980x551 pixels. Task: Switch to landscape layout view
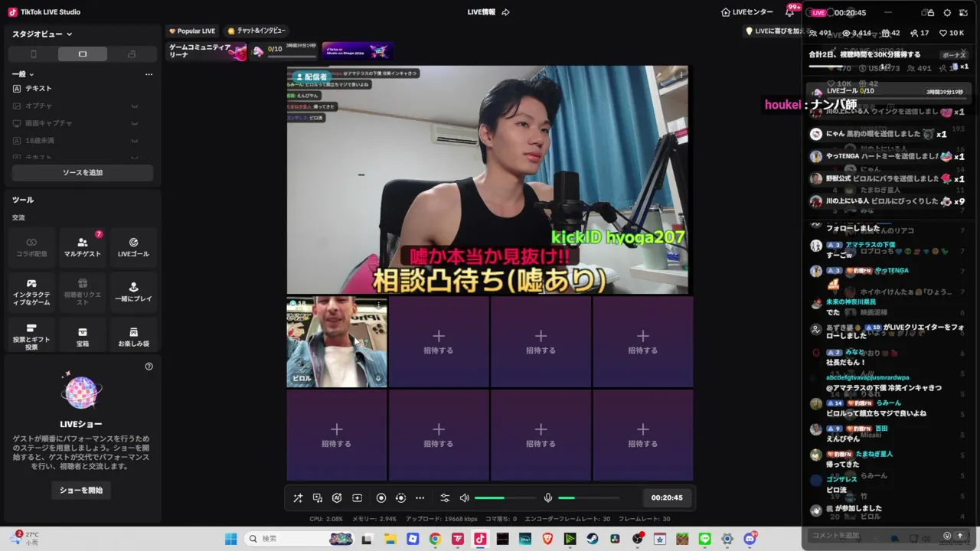tap(83, 54)
